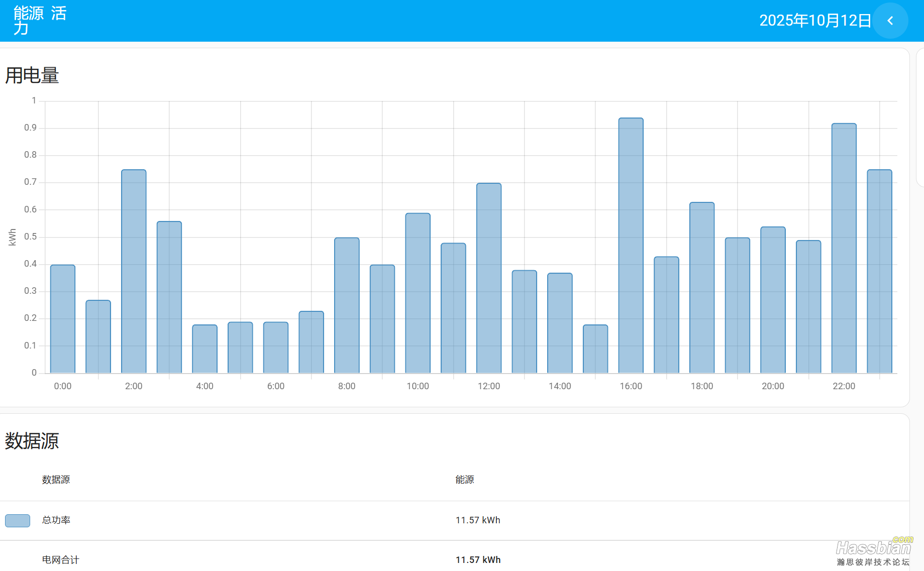Screen dimensions: 924x571
Task: Click the 能源 column header
Action: [465, 480]
